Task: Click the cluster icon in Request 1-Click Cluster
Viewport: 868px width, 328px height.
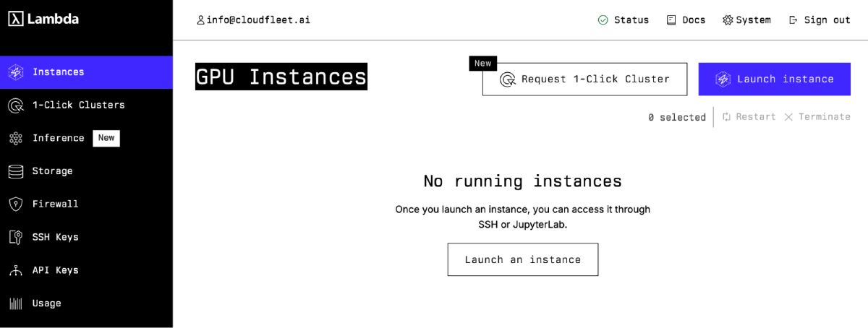Action: pos(508,79)
